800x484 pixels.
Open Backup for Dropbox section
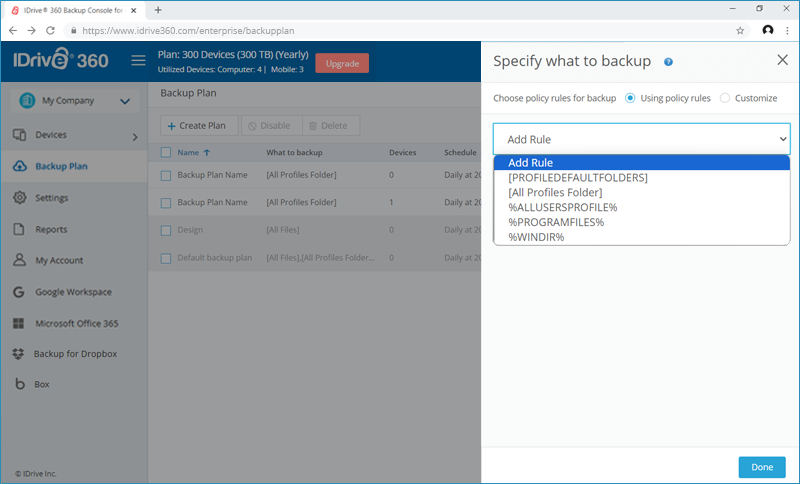point(75,354)
